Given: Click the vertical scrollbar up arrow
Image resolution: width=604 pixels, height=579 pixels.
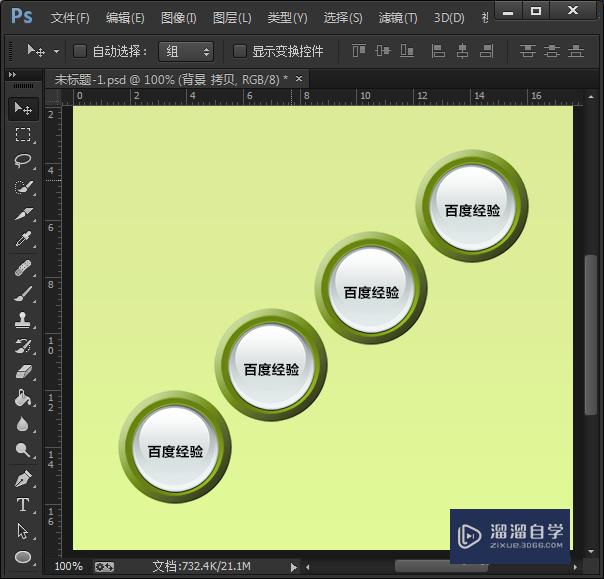Looking at the screenshot, I should pos(591,97).
